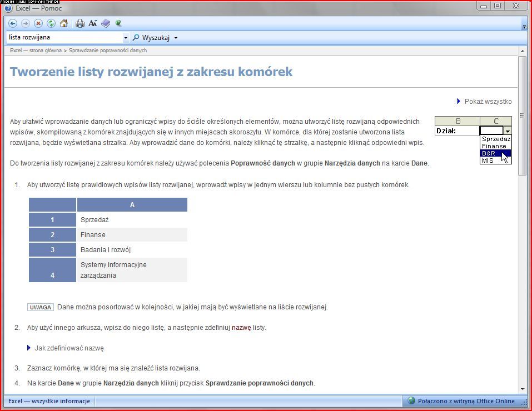Screen dimensions: 532x411
Task: Open toolbar options arrow at right edge
Action: point(524,27)
